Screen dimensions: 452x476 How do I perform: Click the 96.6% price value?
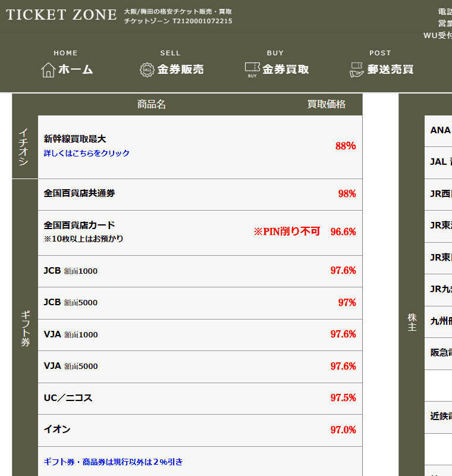pyautogui.click(x=343, y=232)
